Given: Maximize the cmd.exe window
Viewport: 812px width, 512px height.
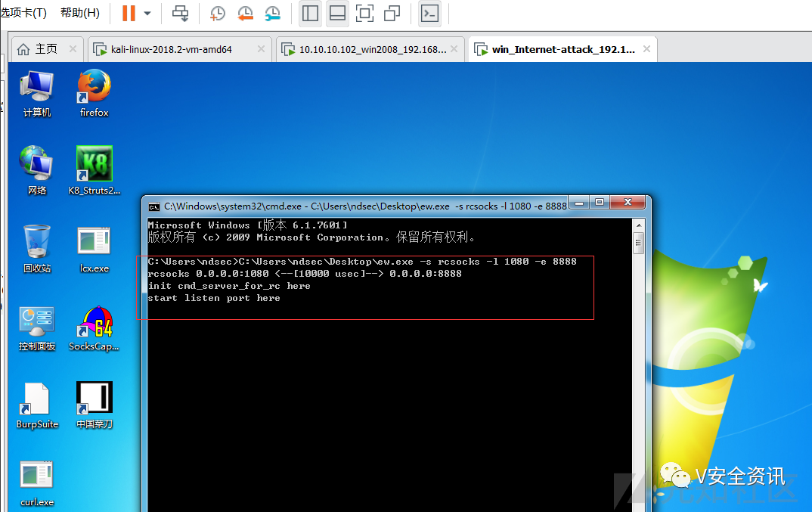Looking at the screenshot, I should [x=599, y=203].
